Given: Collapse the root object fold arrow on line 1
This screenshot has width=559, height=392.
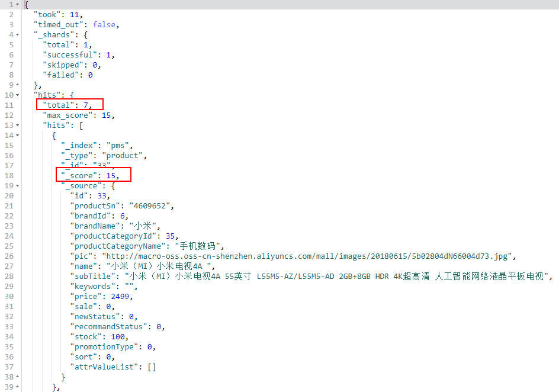Looking at the screenshot, I should click(x=18, y=5).
